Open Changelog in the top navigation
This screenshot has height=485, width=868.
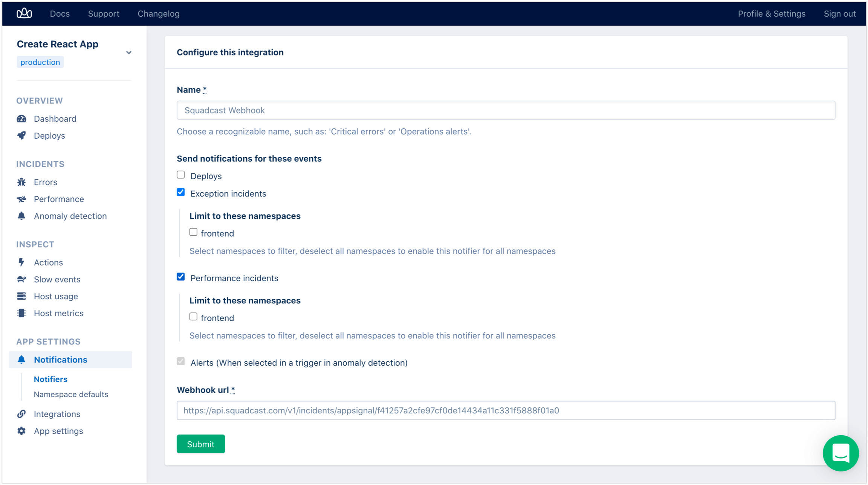click(159, 14)
